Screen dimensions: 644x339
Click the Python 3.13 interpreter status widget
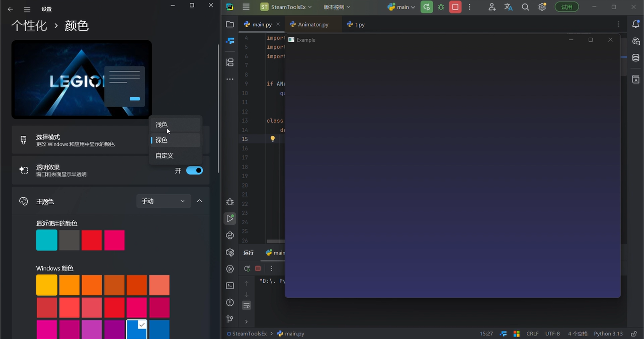[x=608, y=333]
